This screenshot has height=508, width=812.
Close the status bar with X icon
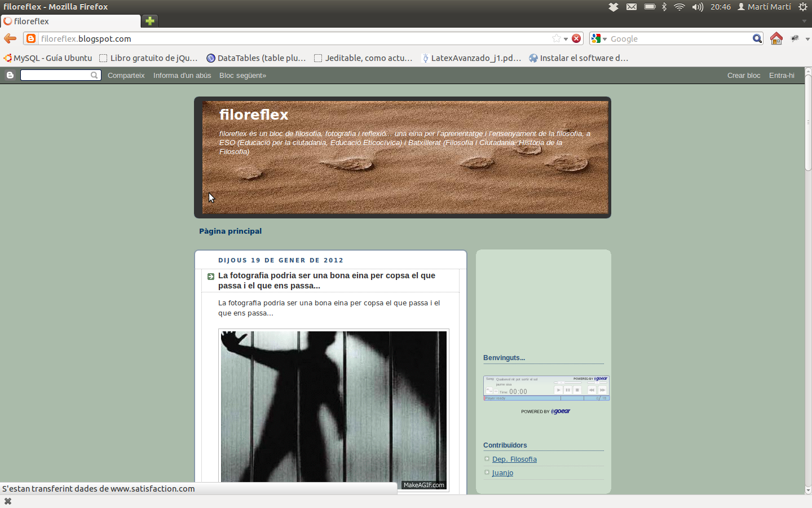[x=8, y=501]
